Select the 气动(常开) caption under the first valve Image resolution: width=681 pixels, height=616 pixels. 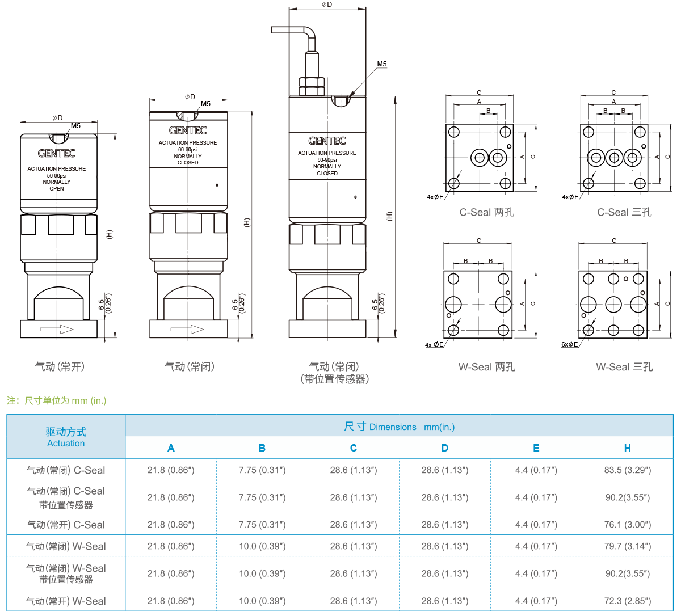point(60,367)
